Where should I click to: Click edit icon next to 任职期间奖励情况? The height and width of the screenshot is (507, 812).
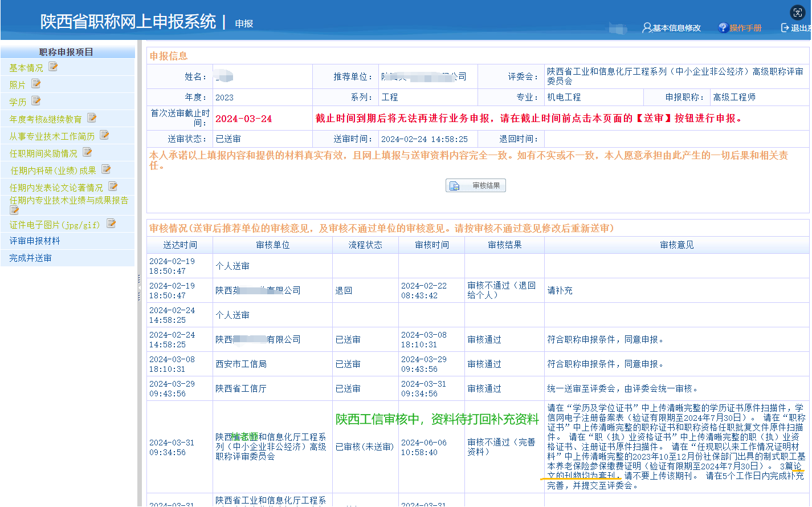click(x=87, y=152)
